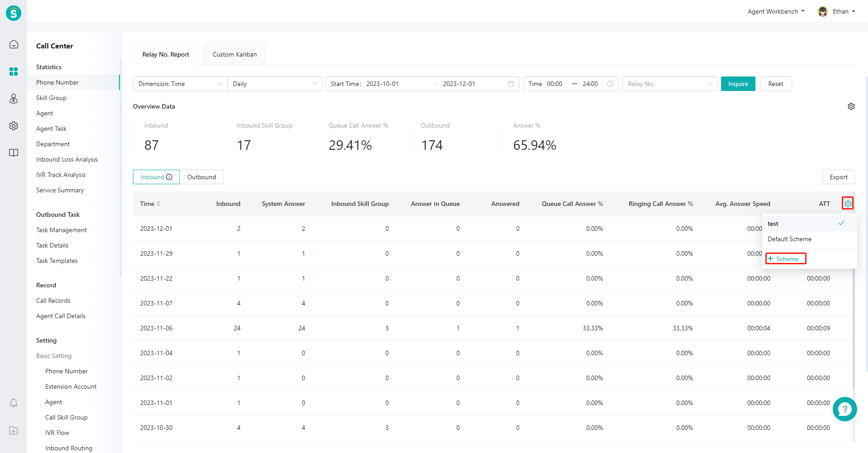This screenshot has width=868, height=453.
Task: Switch to the Outbound data view
Action: 202,177
